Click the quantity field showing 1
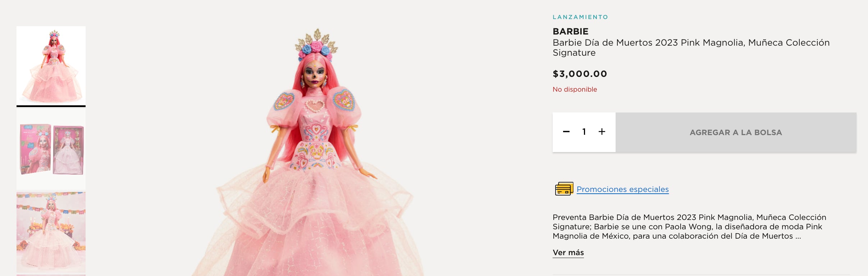Image resolution: width=868 pixels, height=276 pixels. click(584, 132)
